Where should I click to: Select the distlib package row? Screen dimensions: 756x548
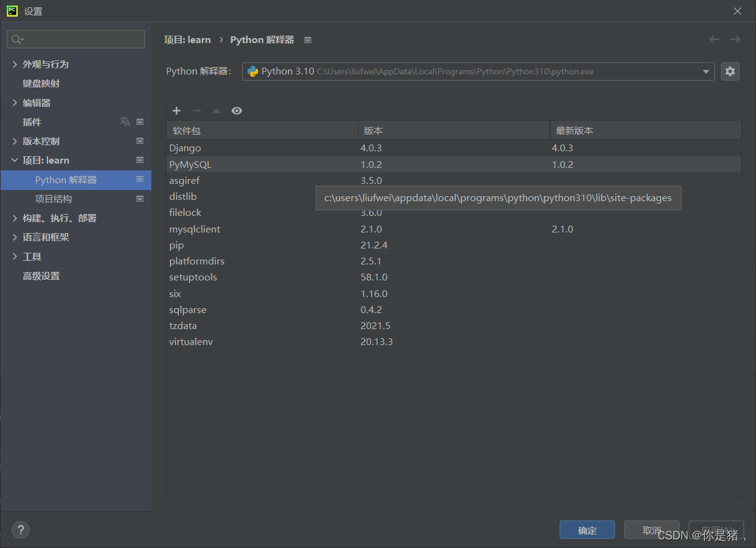[454, 196]
